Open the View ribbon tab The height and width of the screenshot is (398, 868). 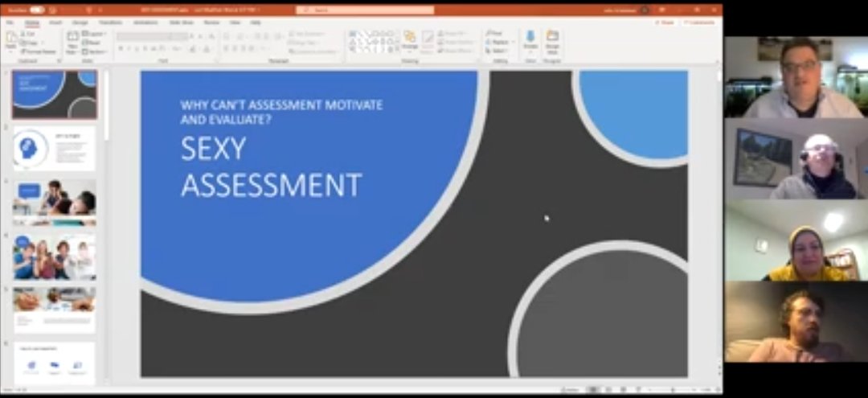tap(235, 23)
